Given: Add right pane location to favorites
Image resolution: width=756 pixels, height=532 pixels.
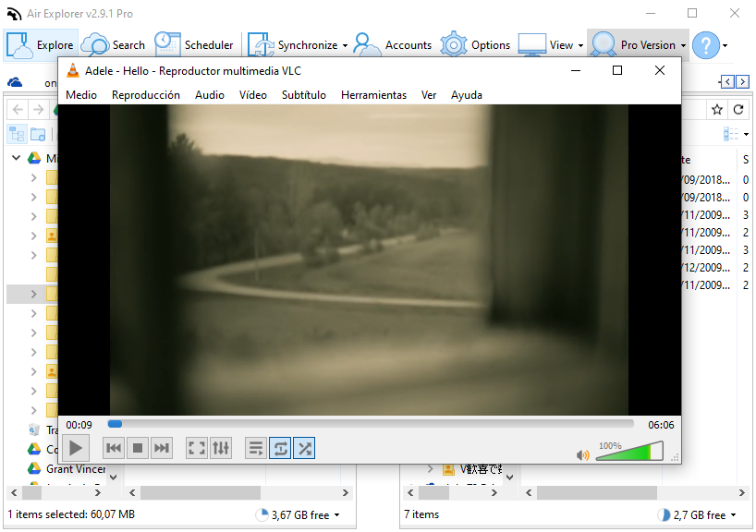Looking at the screenshot, I should click(x=717, y=110).
